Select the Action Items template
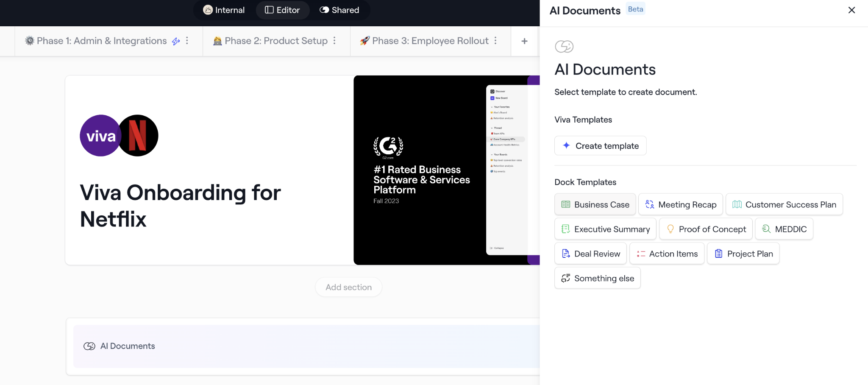The image size is (868, 385). tap(667, 254)
